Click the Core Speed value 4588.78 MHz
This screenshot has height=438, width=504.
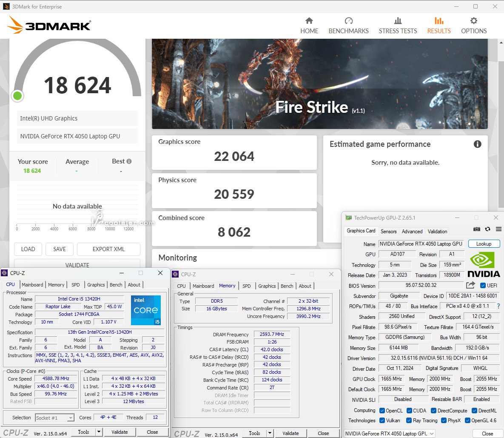click(x=56, y=379)
